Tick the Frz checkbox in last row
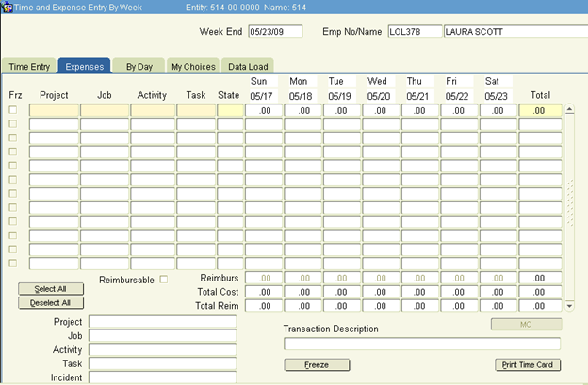The image size is (588, 385). [13, 264]
